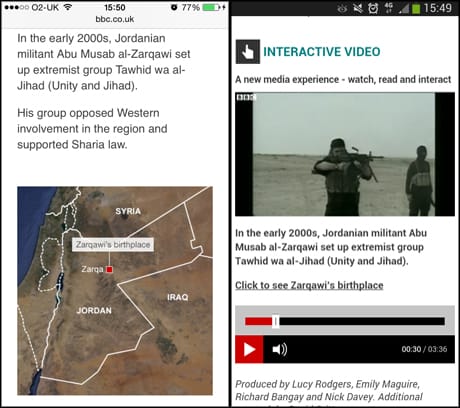Tap the Android eye smart-stay icon
460x408 pixels.
[x=342, y=9]
